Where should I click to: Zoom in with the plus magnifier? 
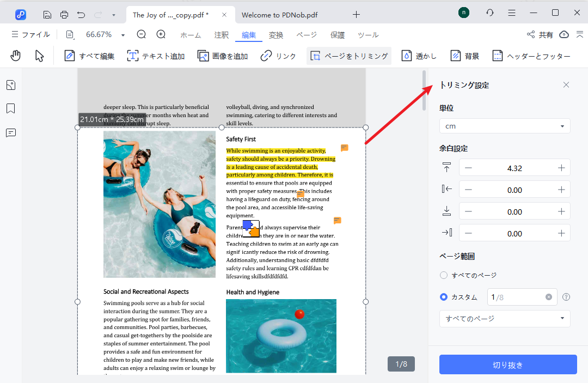pyautogui.click(x=161, y=34)
